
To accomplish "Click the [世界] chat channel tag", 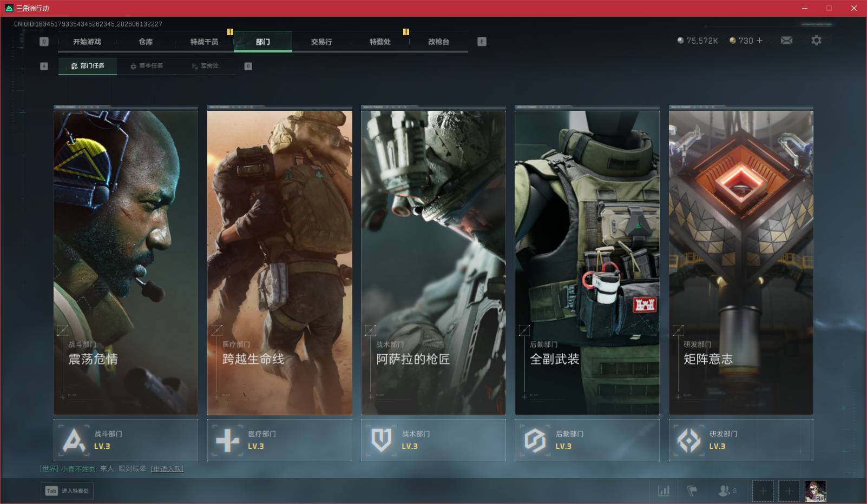I will pyautogui.click(x=49, y=469).
